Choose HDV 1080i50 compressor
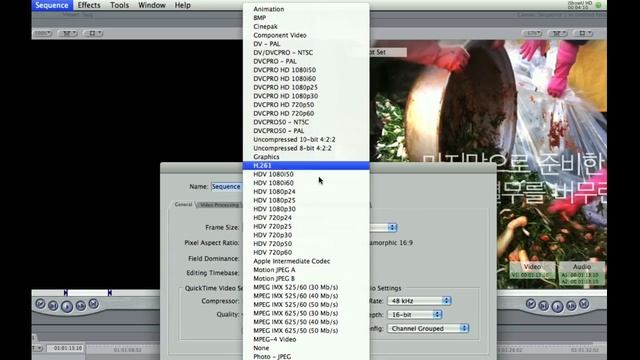640x360 pixels. (306, 174)
